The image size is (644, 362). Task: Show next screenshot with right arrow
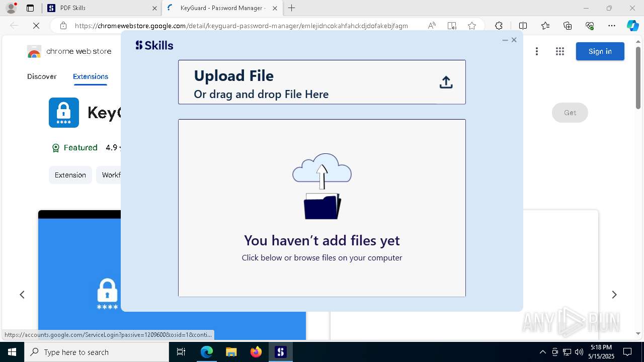point(614,295)
